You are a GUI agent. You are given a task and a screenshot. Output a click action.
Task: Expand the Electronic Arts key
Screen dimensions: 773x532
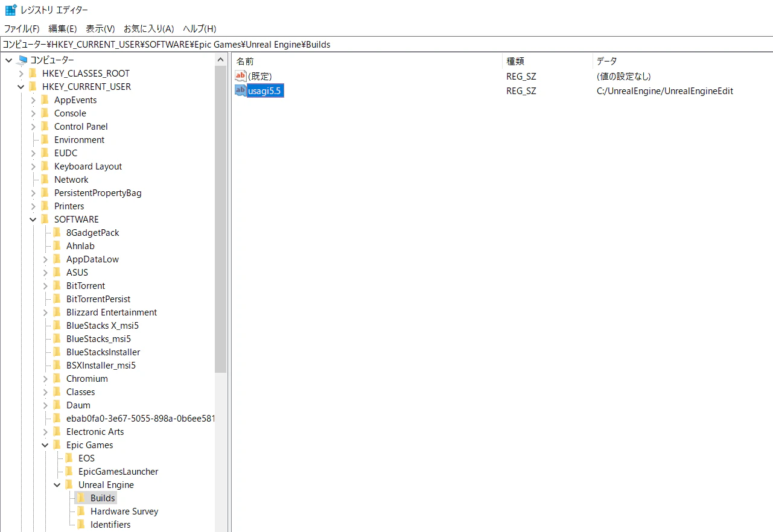tap(45, 431)
